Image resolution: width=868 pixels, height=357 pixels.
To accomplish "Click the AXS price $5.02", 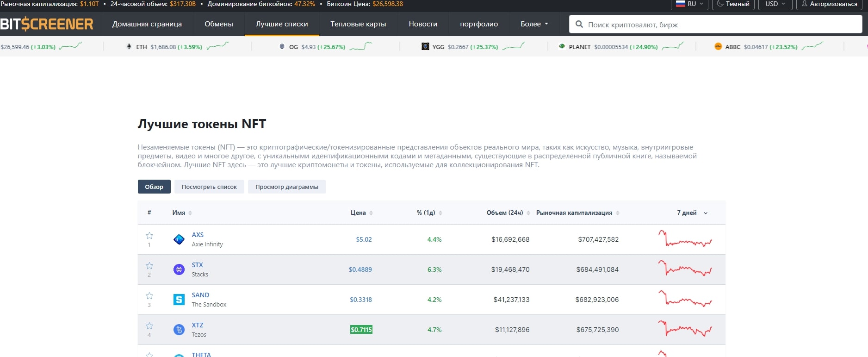I will click(364, 239).
